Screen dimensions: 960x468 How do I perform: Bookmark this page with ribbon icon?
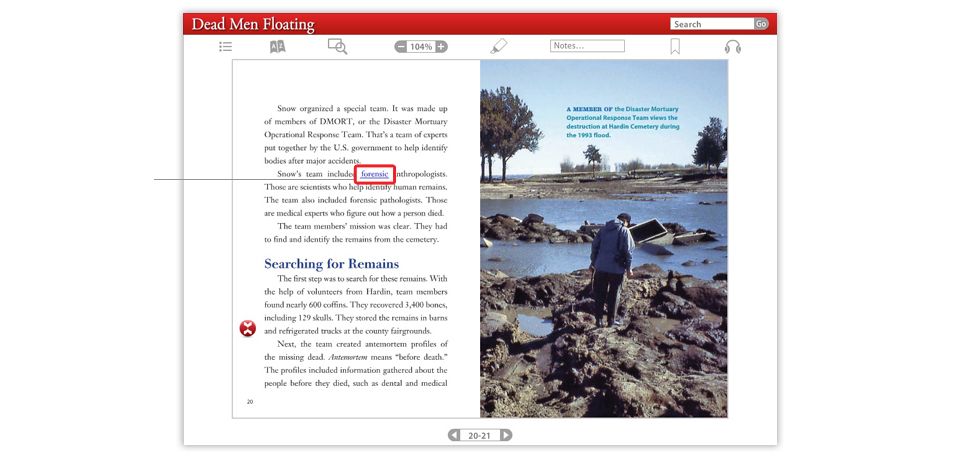click(675, 47)
